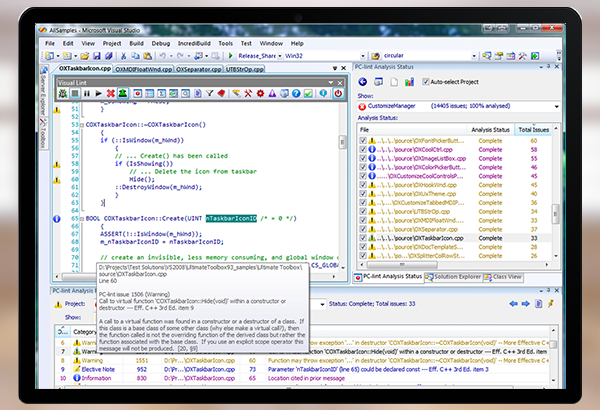Image resolution: width=600 pixels, height=410 pixels.
Task: Uncheck the OXFontPickerButt file checkbox
Action: 363,140
